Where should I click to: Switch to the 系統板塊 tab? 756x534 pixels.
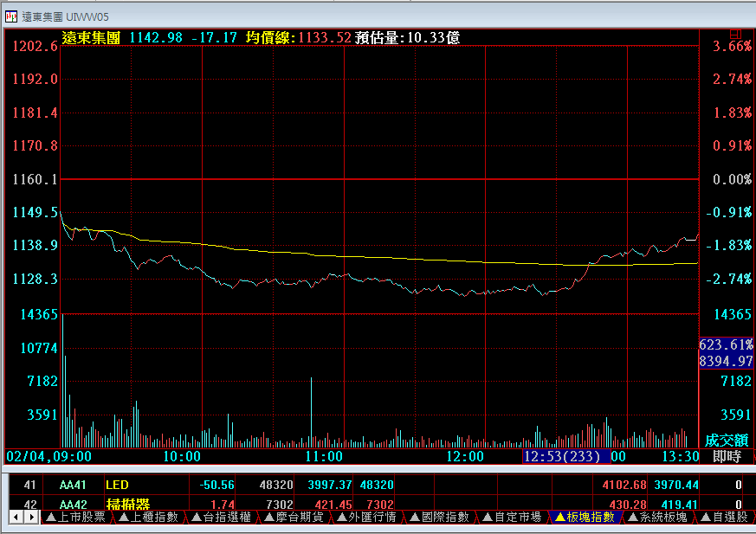point(658,518)
